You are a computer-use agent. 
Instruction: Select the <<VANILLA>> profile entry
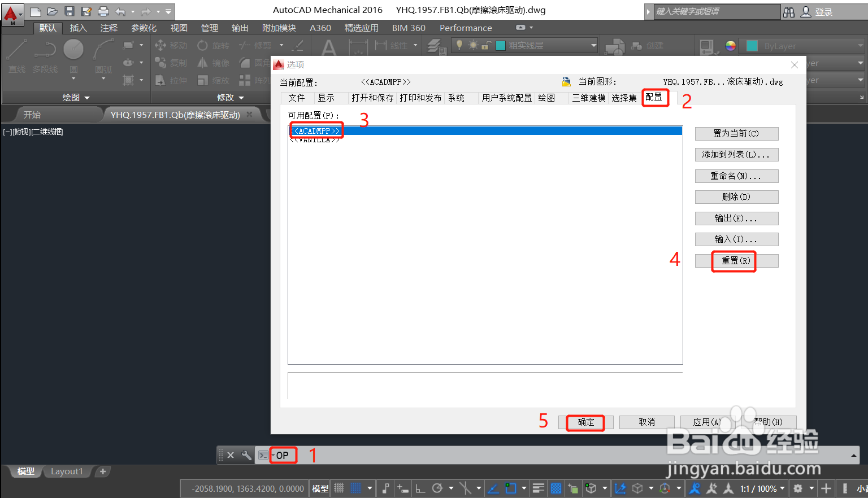315,140
